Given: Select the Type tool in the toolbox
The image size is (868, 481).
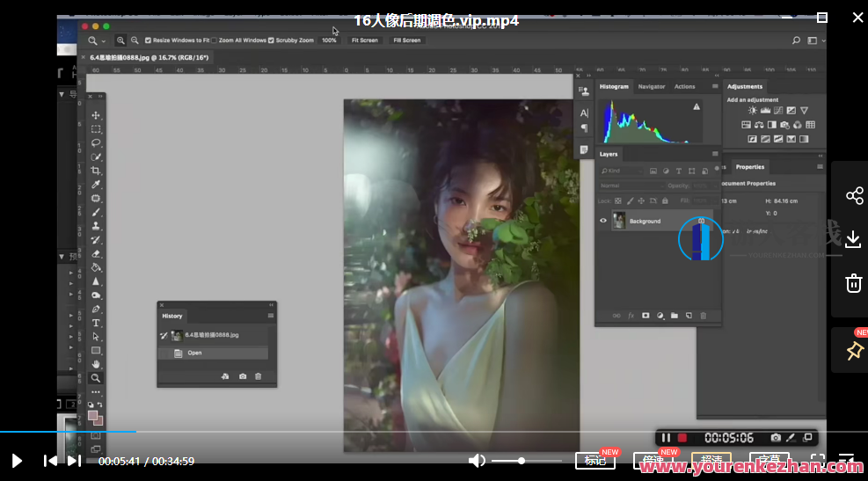Looking at the screenshot, I should (96, 323).
